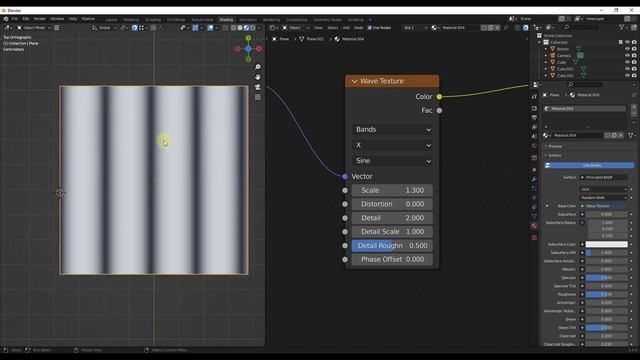Adjust the Detail Roughness slider on node
Image resolution: width=640 pixels, height=360 pixels.
392,245
